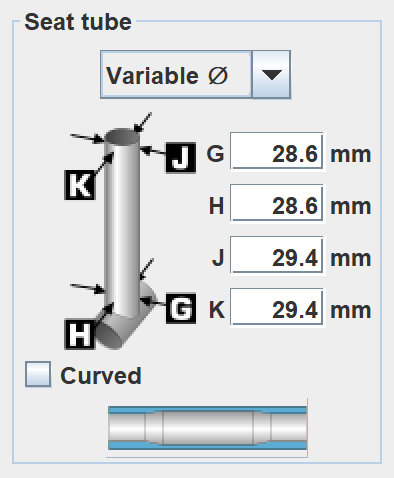394x478 pixels.
Task: Select the Variable Ø combo box field
Action: (176, 74)
